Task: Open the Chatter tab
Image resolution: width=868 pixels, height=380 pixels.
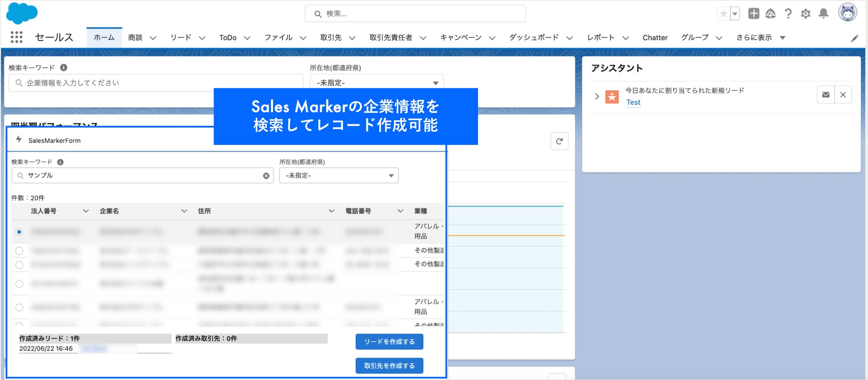Action: (655, 38)
